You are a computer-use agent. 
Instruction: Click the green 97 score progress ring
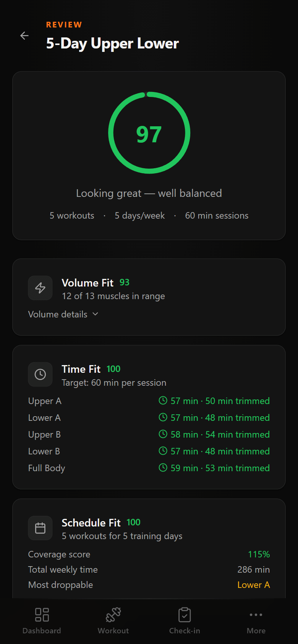[149, 133]
